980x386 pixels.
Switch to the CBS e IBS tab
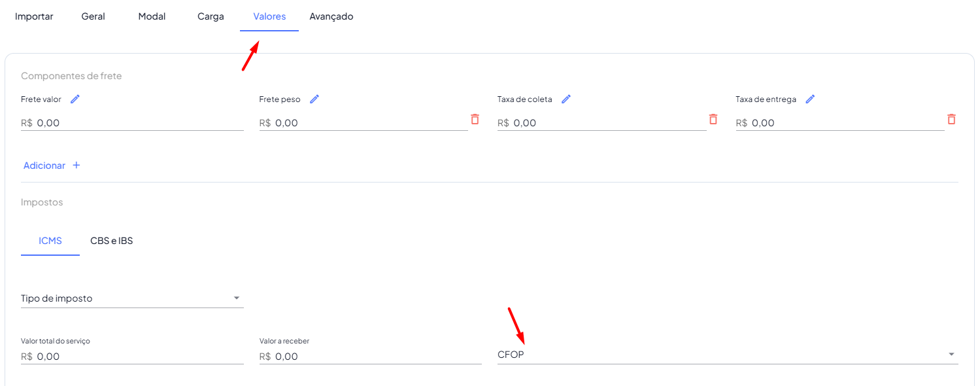pos(111,241)
